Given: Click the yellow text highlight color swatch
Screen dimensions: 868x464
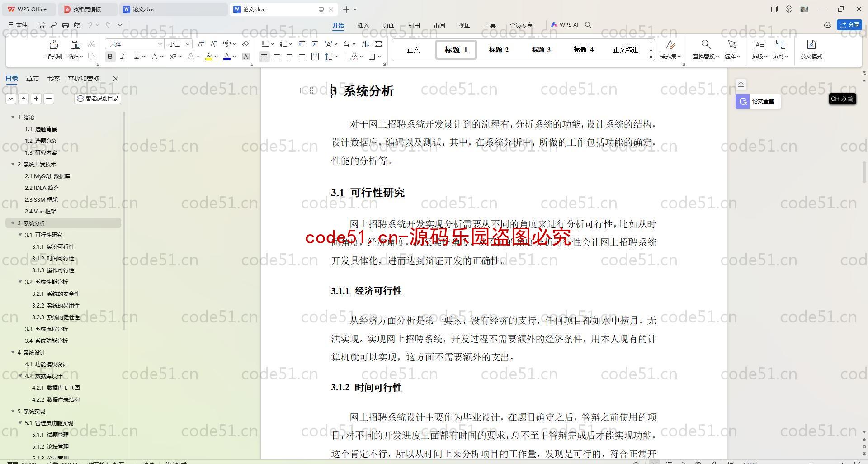Looking at the screenshot, I should [x=208, y=57].
